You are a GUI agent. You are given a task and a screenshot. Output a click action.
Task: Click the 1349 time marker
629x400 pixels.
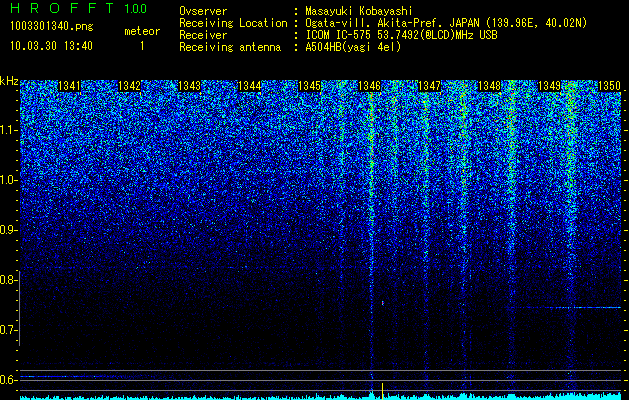coord(550,86)
